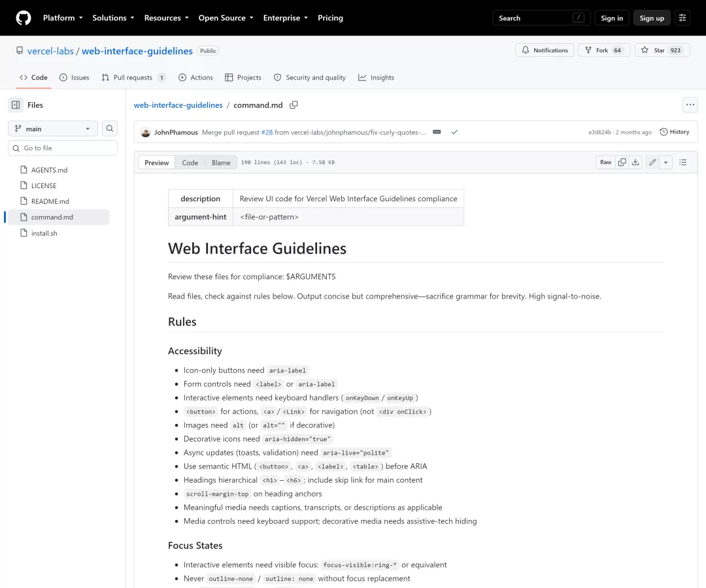Open commit e3d624b
Screen dimensions: 706x588
click(x=599, y=132)
